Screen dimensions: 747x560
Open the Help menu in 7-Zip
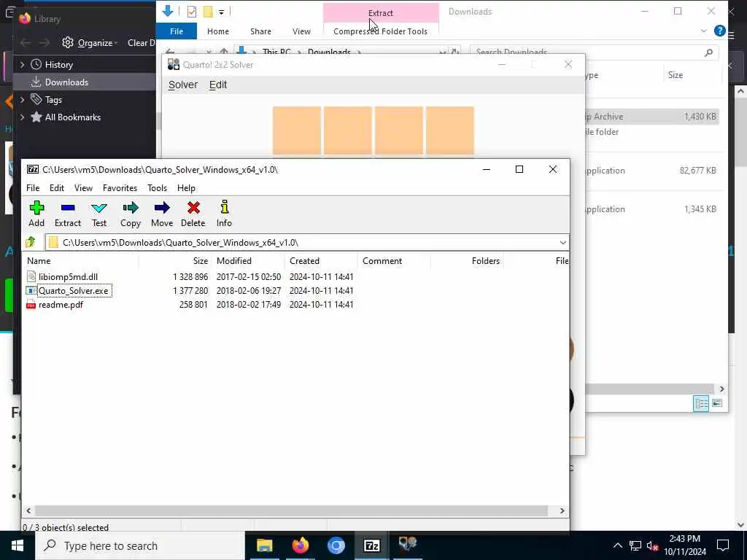[186, 188]
